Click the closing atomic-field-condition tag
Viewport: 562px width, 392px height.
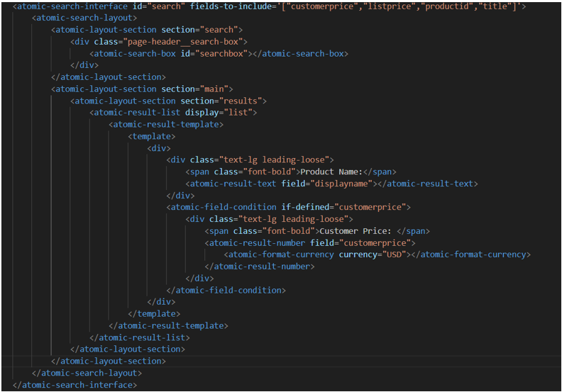(x=226, y=291)
